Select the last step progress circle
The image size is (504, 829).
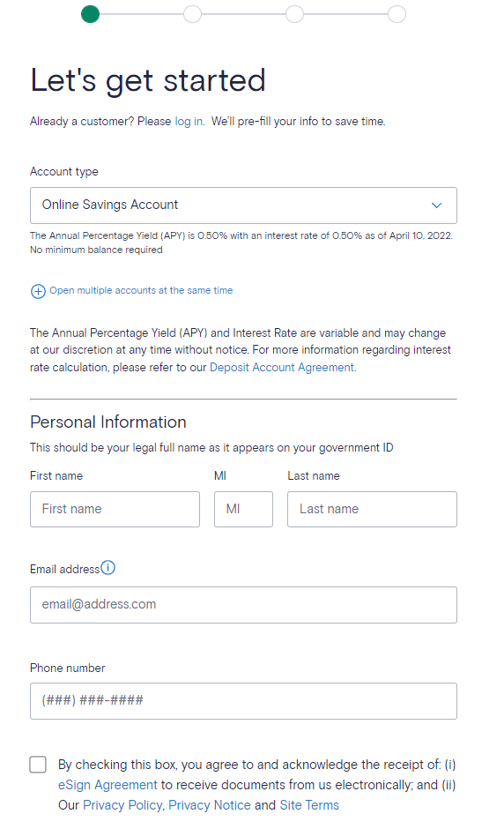point(397,14)
